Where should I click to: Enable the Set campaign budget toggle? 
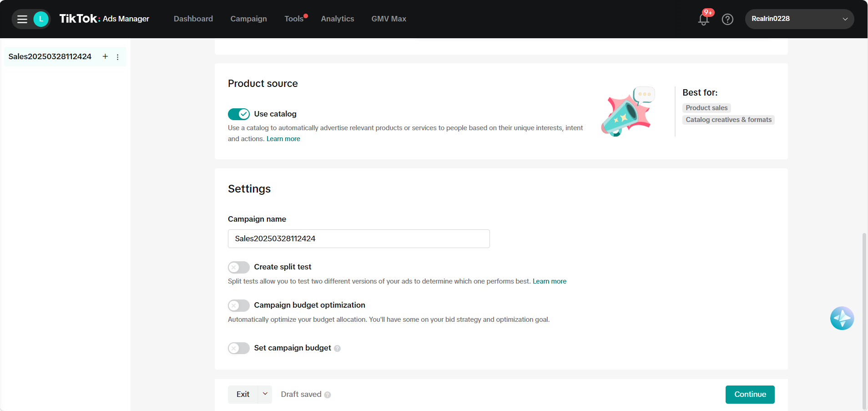(x=239, y=348)
